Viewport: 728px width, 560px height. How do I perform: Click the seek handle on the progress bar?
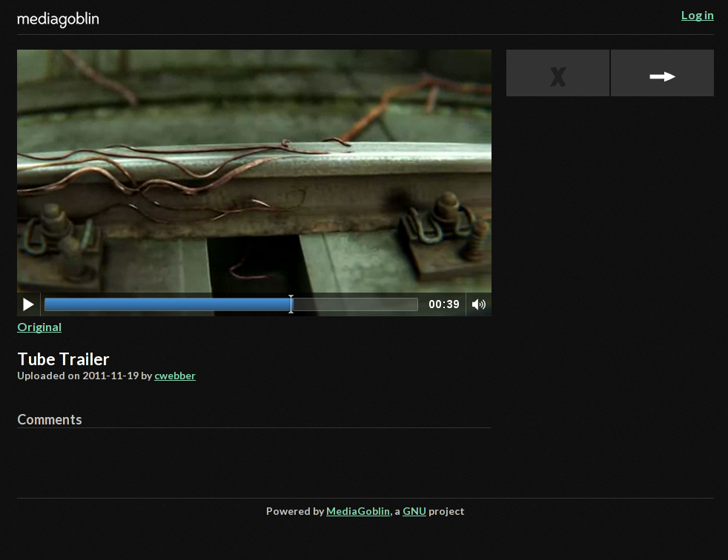click(x=291, y=304)
